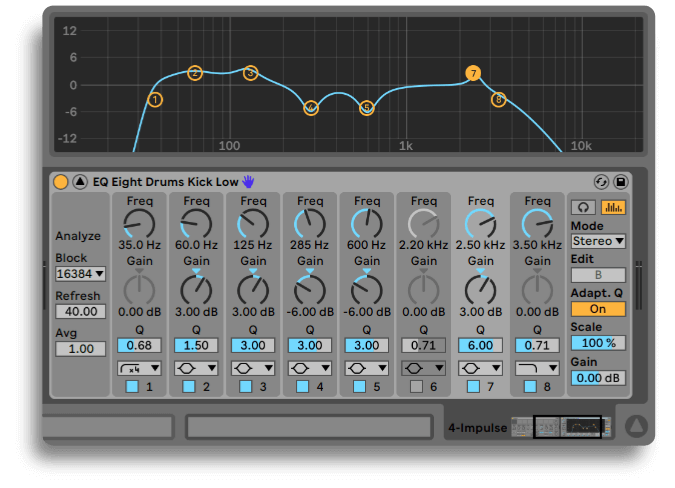Click the hand icon beside the device title
The width and height of the screenshot is (675, 488).
pos(248,182)
